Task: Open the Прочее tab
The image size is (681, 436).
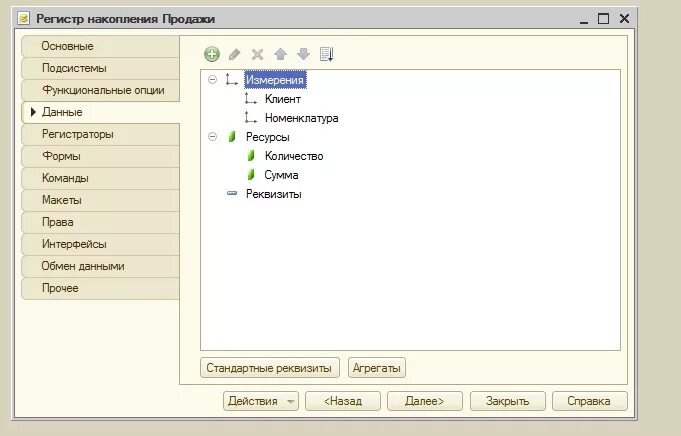Action: [100, 288]
